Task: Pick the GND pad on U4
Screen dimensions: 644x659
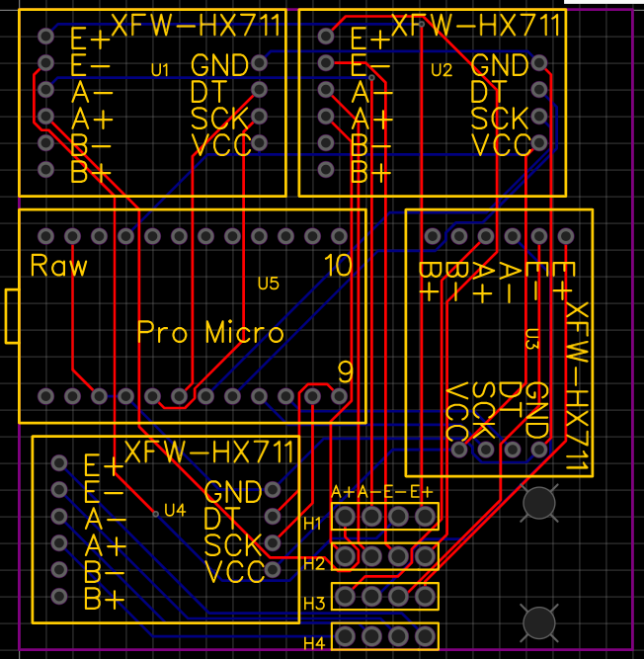Action: click(273, 490)
